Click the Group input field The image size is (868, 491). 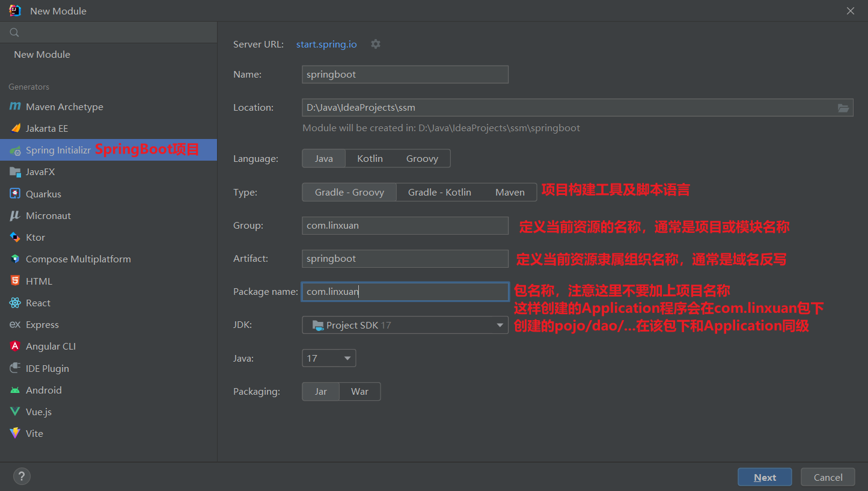coord(405,226)
